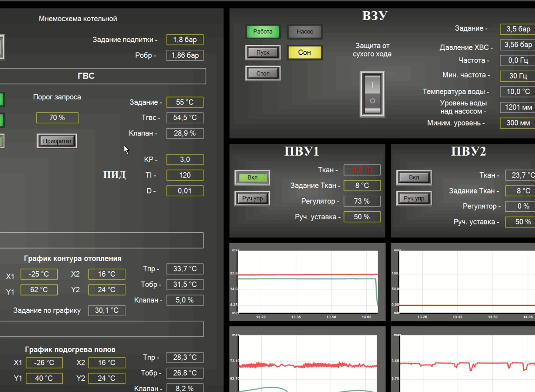Enable Руч.упр for ПВУ1
The height and width of the screenshot is (392, 535).
click(252, 198)
